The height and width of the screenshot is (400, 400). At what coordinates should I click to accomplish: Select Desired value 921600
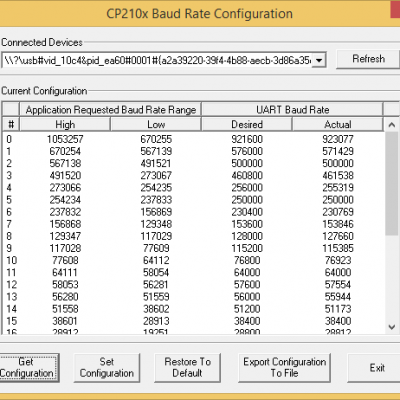(x=247, y=139)
